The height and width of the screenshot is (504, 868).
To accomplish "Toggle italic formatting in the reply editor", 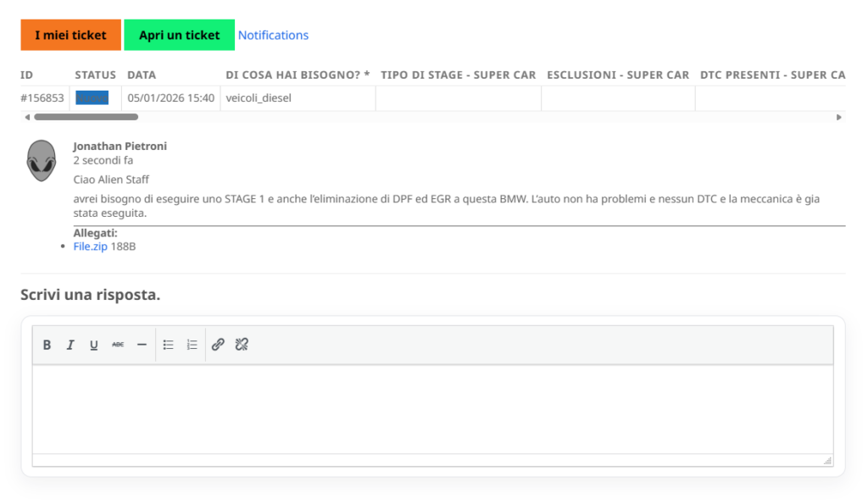I will point(70,345).
